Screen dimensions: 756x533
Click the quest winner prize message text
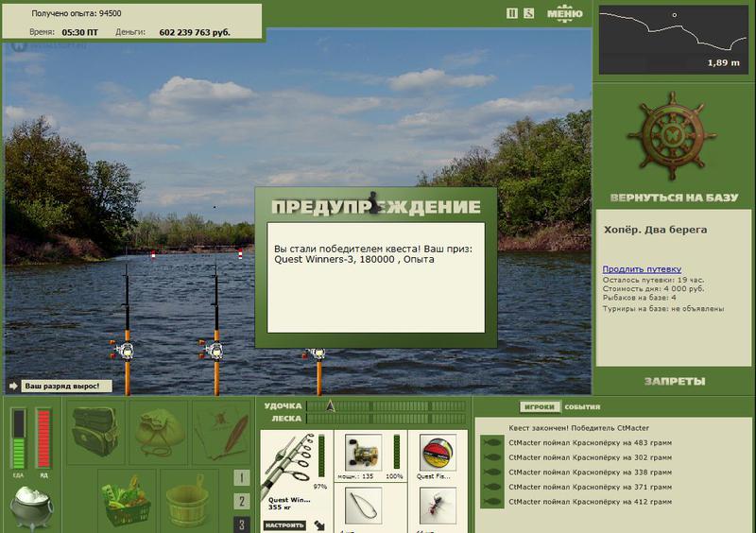[373, 254]
